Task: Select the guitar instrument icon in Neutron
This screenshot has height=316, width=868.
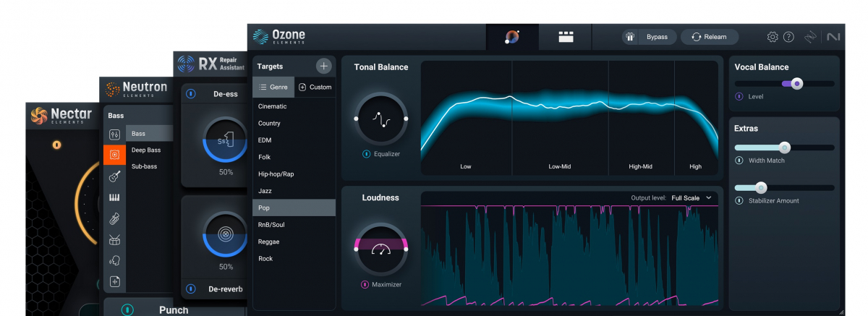Action: click(x=114, y=176)
